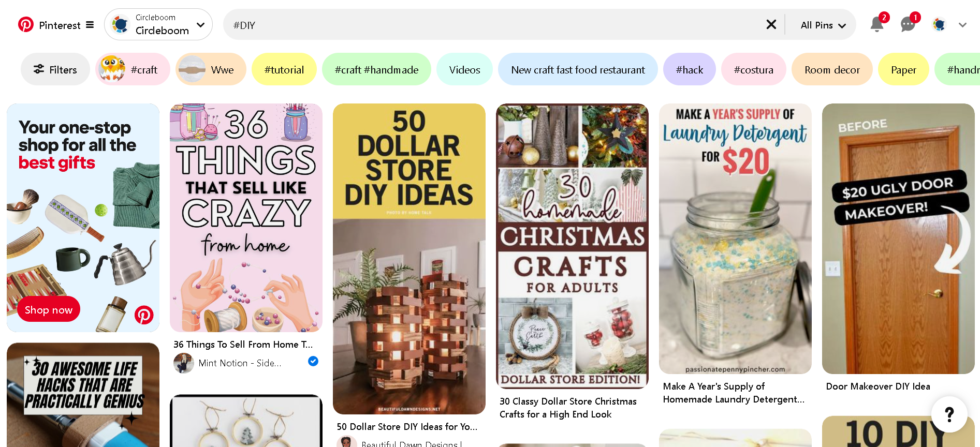Open the 50 Dollar Store DIY Ideas link

(x=407, y=426)
